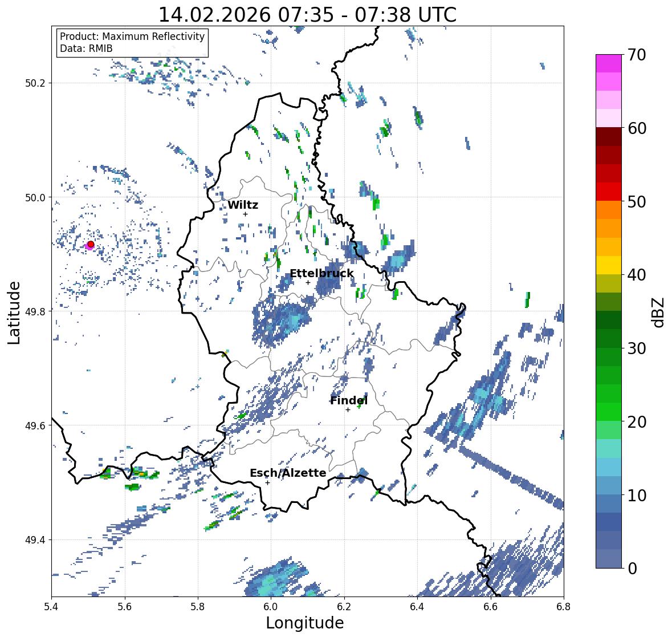
Task: Click the 40 tick on colorbar
Action: (637, 275)
